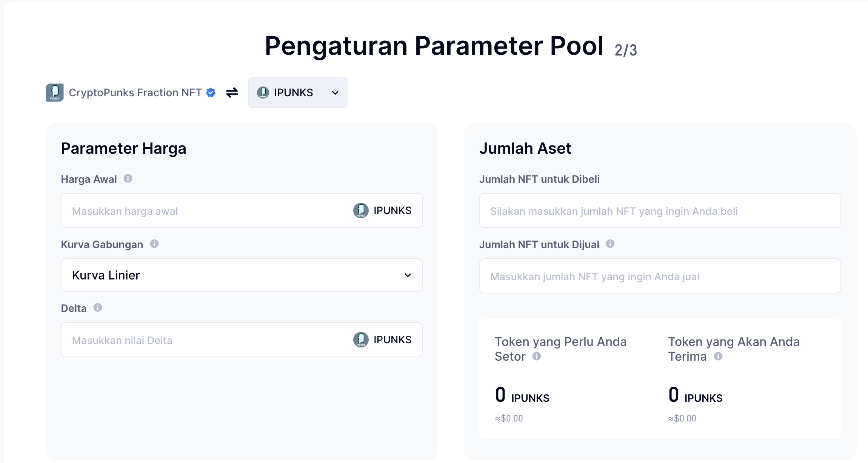Click info icon next to Token Terima
The height and width of the screenshot is (463, 868).
[x=718, y=356]
